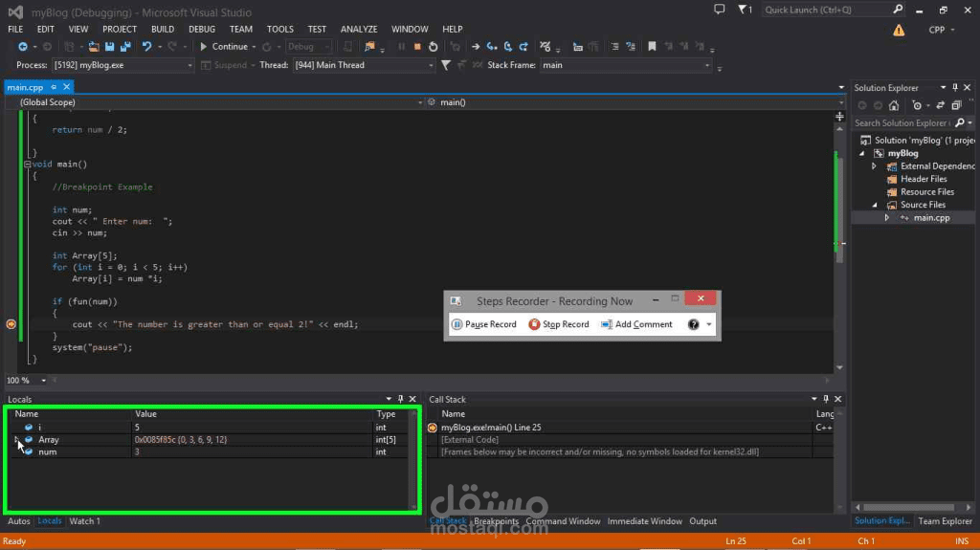This screenshot has height=550, width=980.
Task: Expand the Array variable in Locals
Action: click(16, 439)
